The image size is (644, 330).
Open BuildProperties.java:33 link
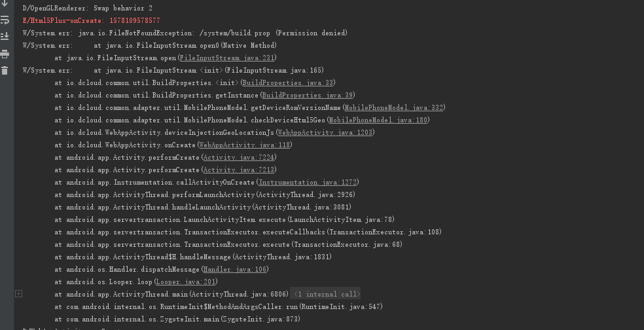pos(288,82)
